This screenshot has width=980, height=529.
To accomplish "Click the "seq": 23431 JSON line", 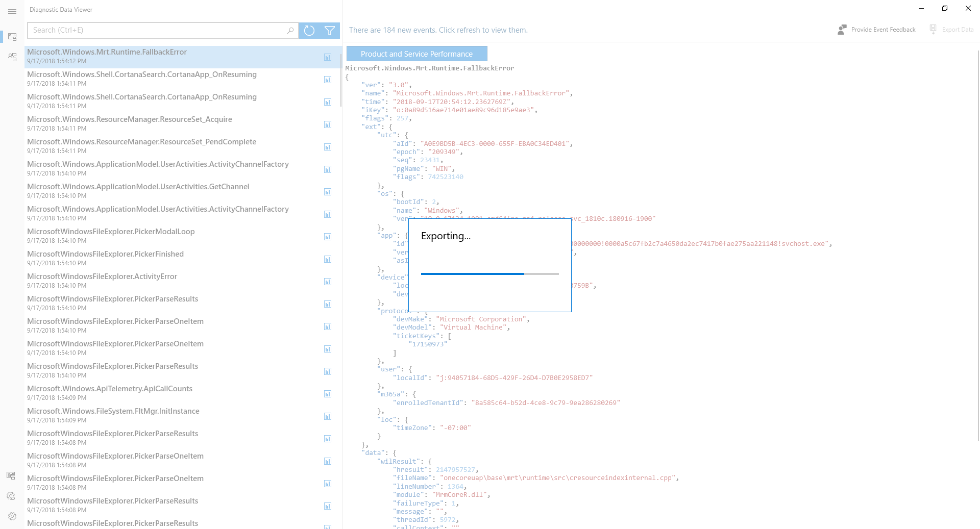I will point(418,160).
